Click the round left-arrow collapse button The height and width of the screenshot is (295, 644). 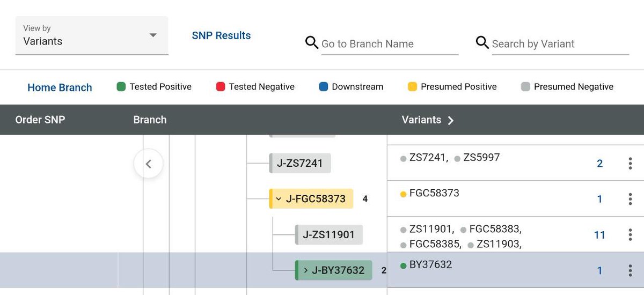coord(149,164)
